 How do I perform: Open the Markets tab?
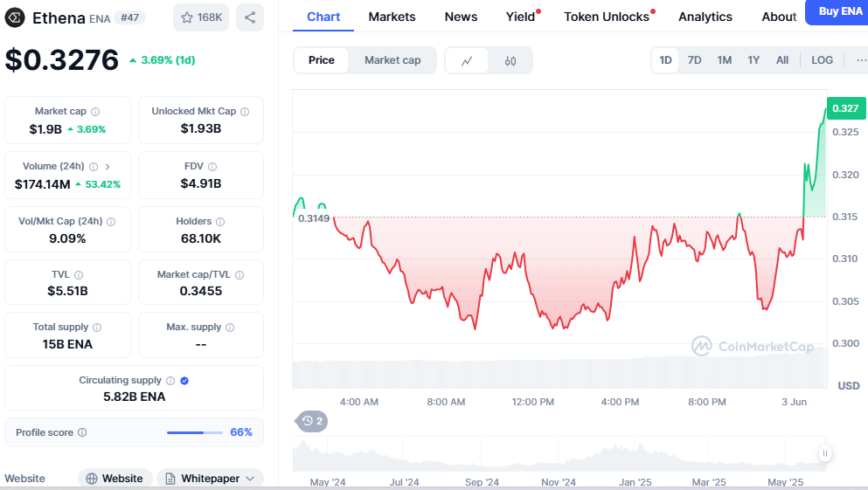tap(392, 17)
